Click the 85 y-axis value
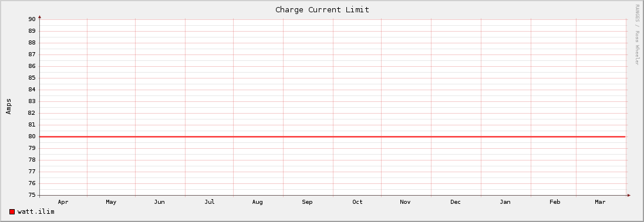 pos(32,78)
